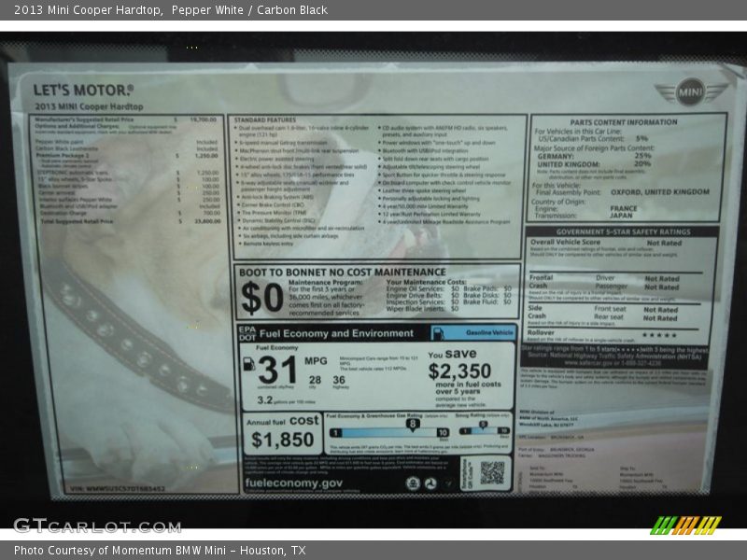
Task: Click the "FRANCE" engine origin
Action: (623, 208)
